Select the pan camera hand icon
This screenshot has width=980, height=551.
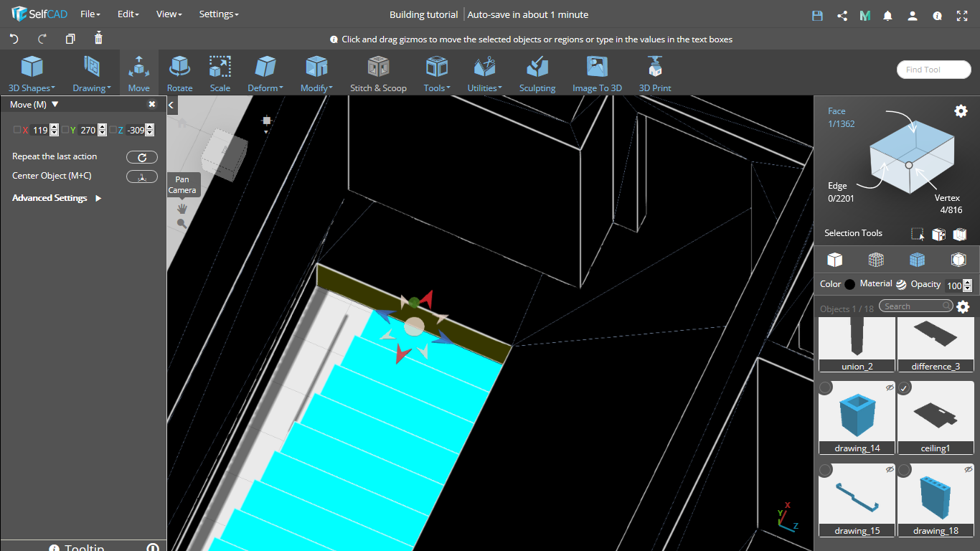(182, 208)
